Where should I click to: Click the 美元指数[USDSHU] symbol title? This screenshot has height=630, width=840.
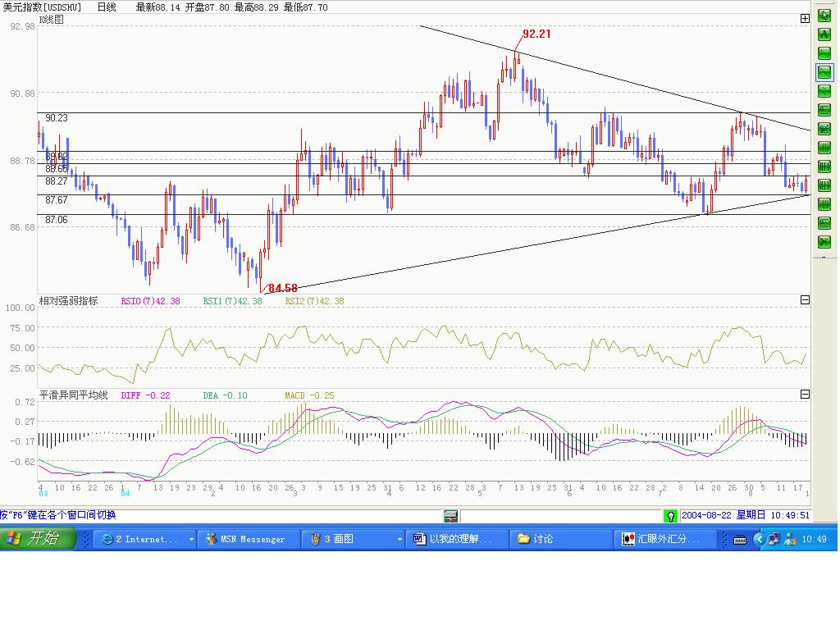(42, 7)
